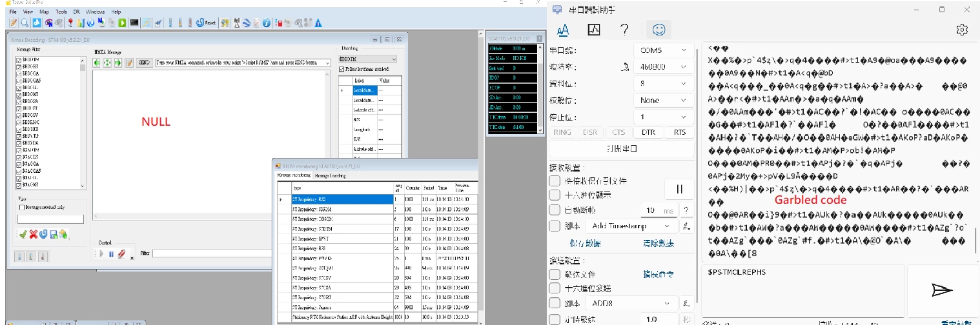This screenshot has width=980, height=325.
Task: Click the pause receive button in serial assistant
Action: [x=679, y=189]
